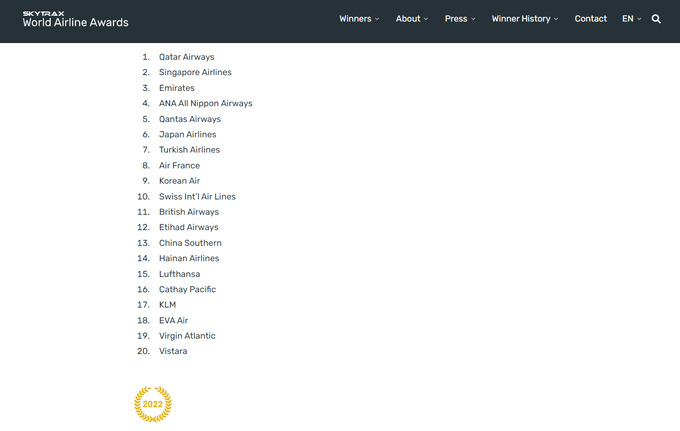Expand the Press dropdown menu
680x431 pixels.
click(460, 19)
